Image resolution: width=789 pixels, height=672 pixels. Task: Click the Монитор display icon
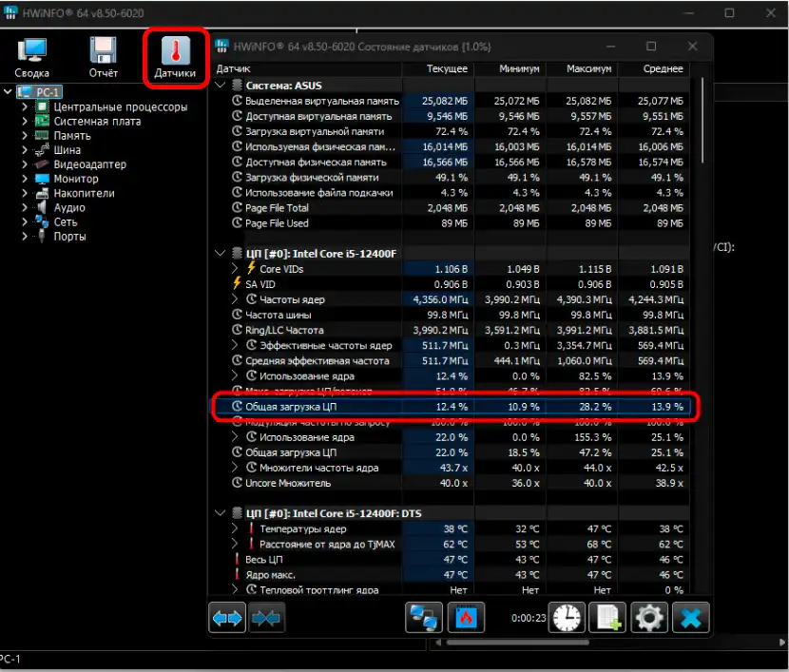coord(42,179)
